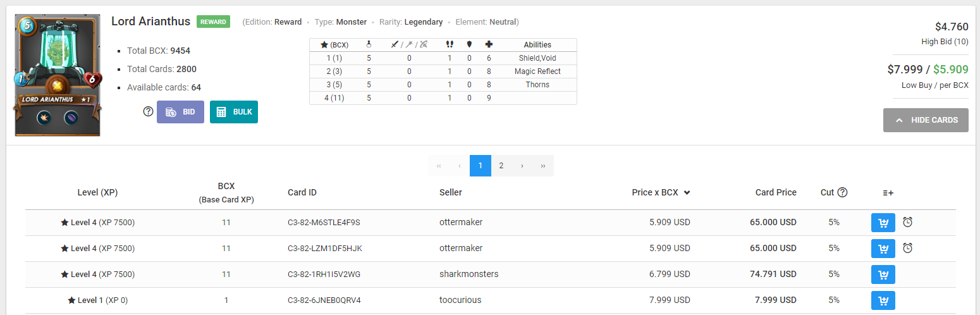The width and height of the screenshot is (980, 315).
Task: Open the BULK purchase button
Action: tap(234, 112)
